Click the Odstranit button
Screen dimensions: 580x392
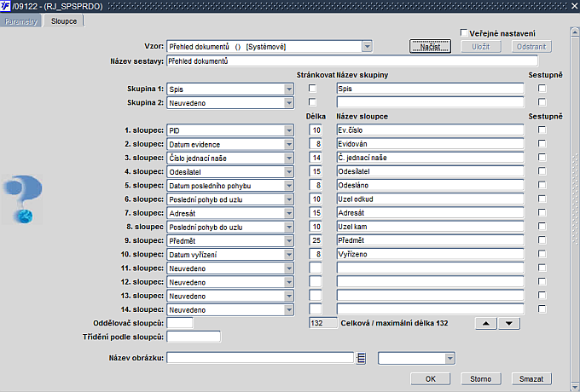tap(531, 47)
